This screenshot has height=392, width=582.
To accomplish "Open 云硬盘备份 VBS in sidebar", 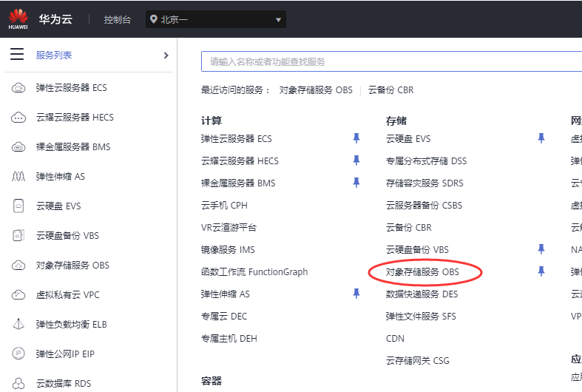I will [x=67, y=236].
